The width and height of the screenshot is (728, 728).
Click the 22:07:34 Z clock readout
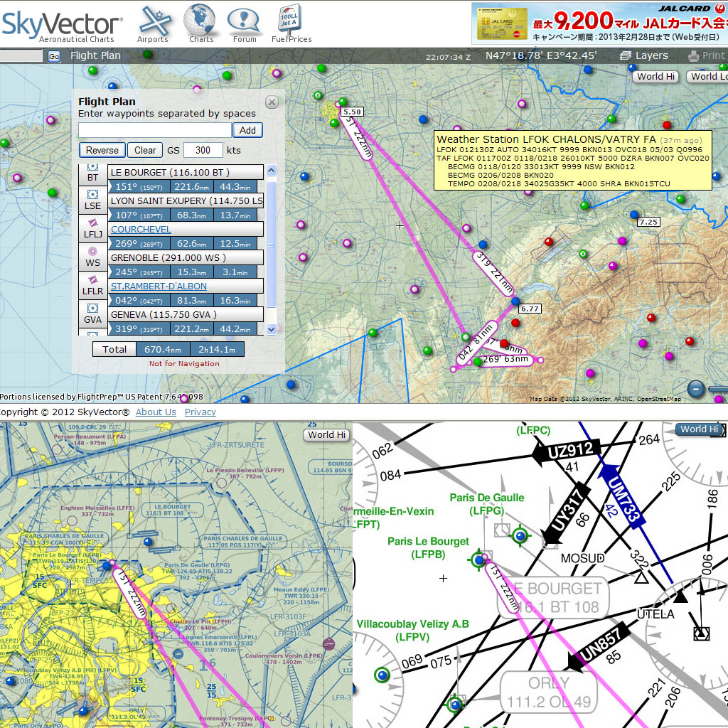448,57
